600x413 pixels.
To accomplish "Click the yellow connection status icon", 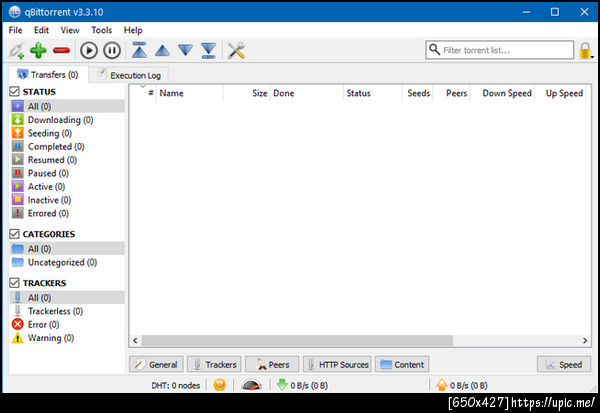I will pos(220,385).
